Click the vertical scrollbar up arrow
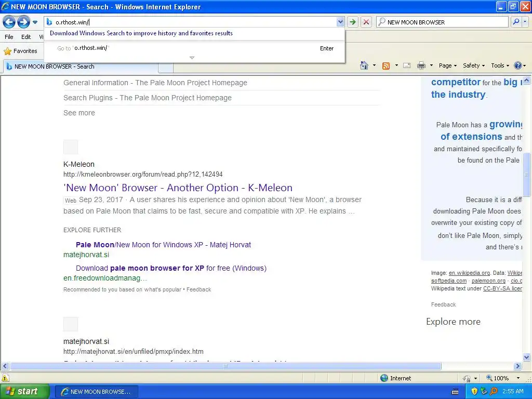Image resolution: width=532 pixels, height=399 pixels. (x=527, y=81)
